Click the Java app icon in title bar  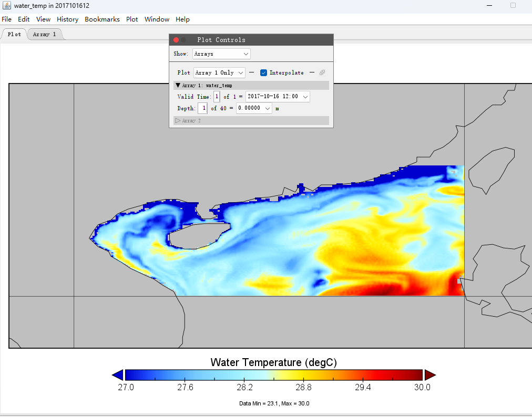click(7, 5)
